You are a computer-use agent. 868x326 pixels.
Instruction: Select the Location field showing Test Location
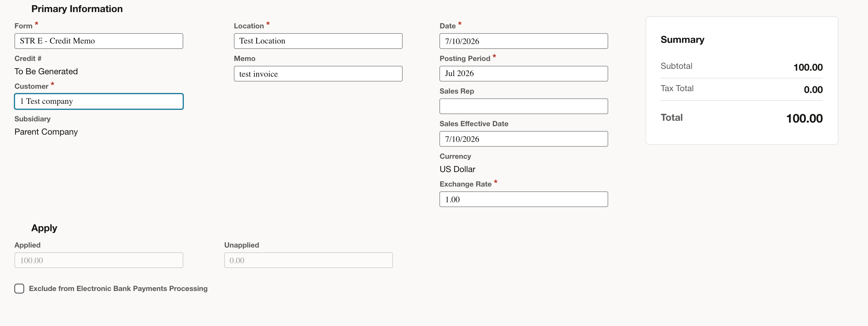coord(318,41)
